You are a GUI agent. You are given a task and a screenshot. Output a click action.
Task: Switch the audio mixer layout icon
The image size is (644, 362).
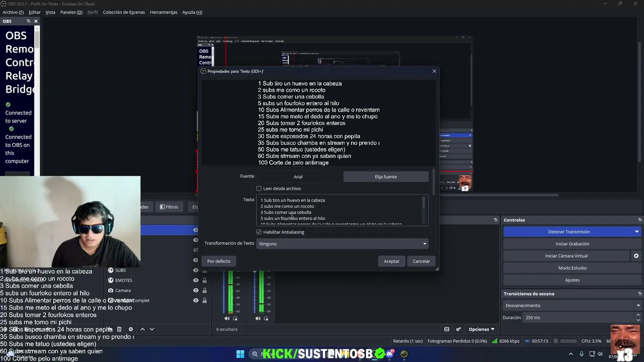tap(446, 329)
